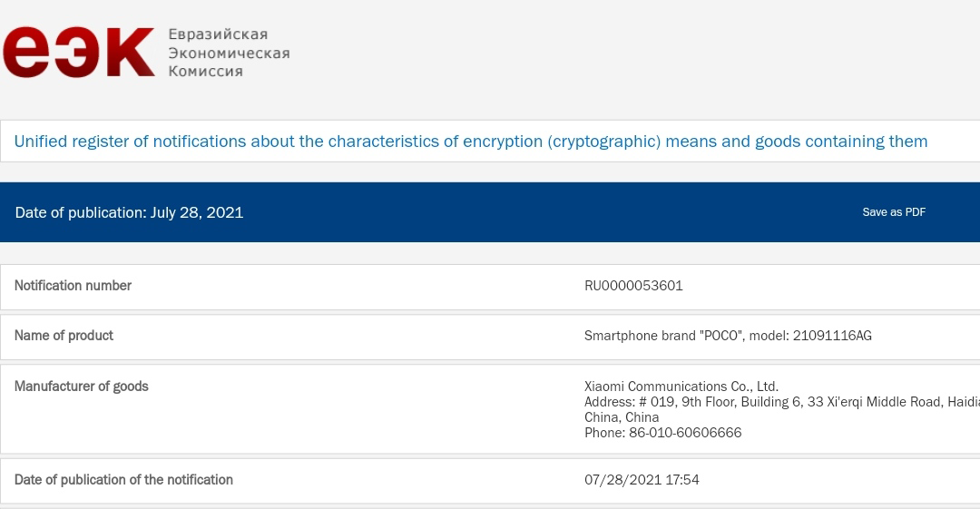The image size is (980, 509).
Task: Click the Manufacturer of goods label
Action: [x=81, y=387]
